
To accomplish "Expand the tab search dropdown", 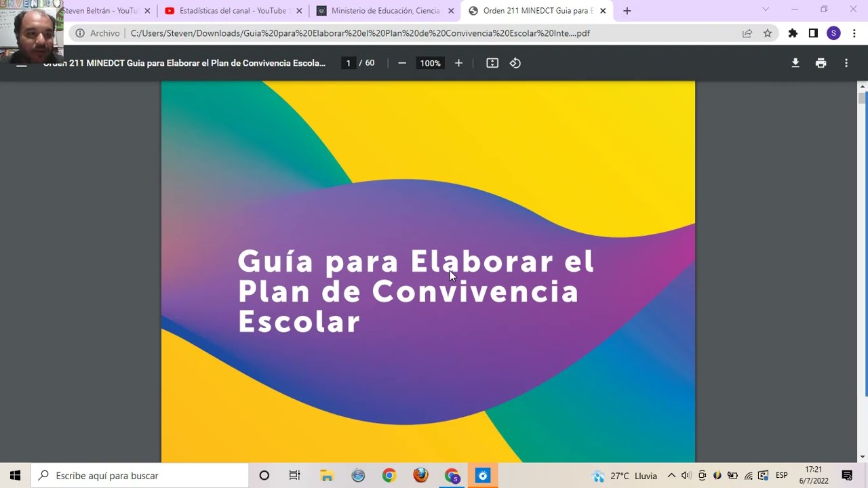I will point(766,9).
